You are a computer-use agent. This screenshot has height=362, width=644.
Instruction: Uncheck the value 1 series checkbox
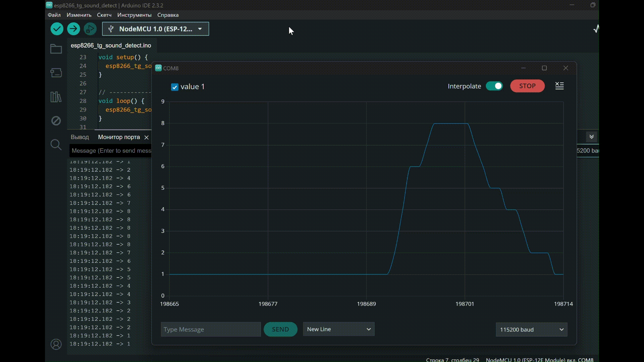click(x=175, y=87)
